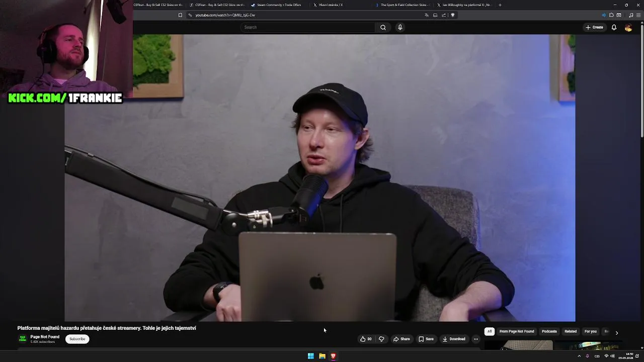Open the Brave hamburger main menu
The width and height of the screenshot is (644, 362).
(638, 15)
